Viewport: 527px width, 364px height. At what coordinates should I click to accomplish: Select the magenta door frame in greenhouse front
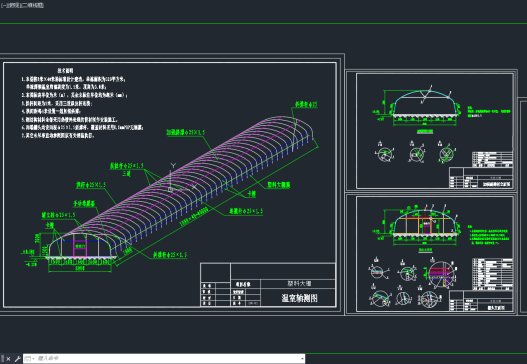(x=80, y=248)
